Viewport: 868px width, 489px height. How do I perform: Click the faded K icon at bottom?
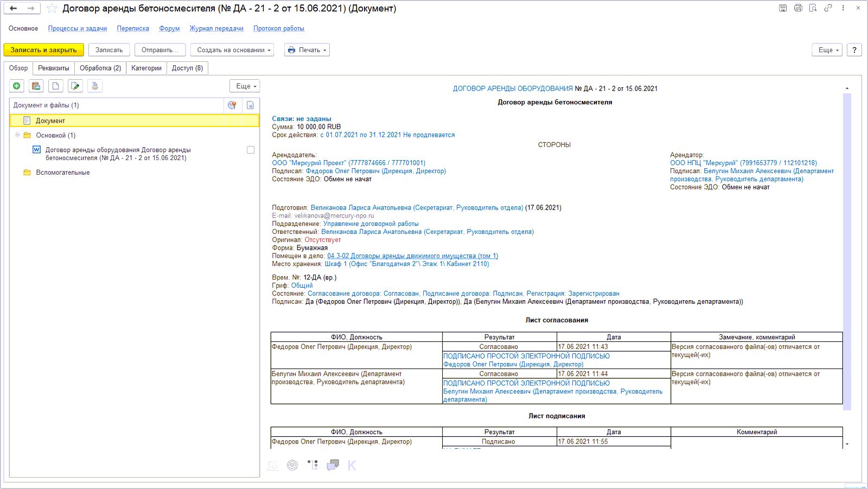(352, 465)
